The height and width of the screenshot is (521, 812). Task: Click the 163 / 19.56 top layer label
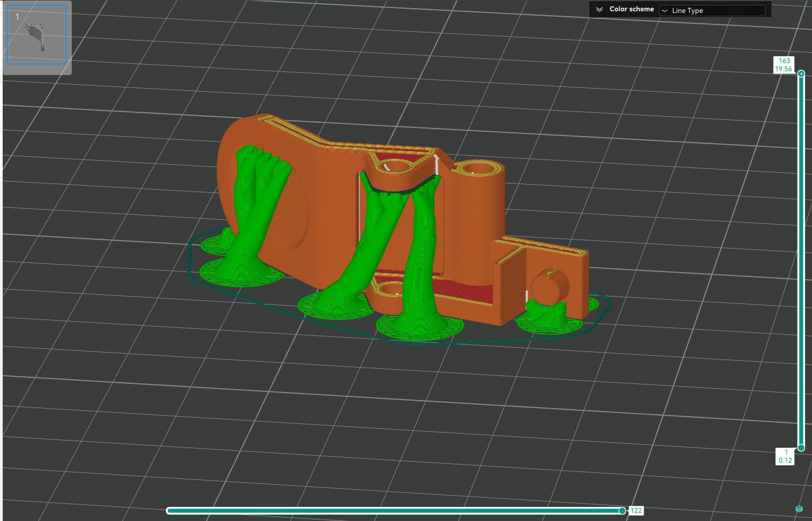[x=784, y=65]
